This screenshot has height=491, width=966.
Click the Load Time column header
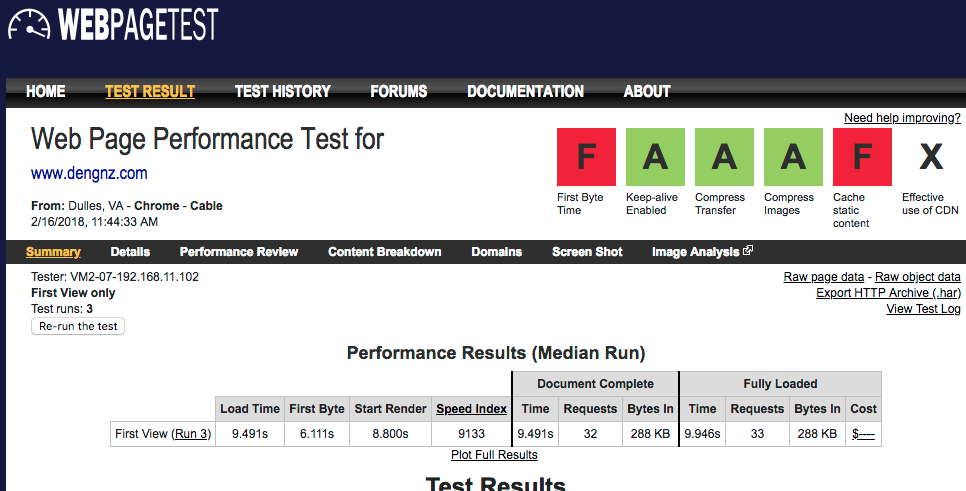tap(250, 409)
